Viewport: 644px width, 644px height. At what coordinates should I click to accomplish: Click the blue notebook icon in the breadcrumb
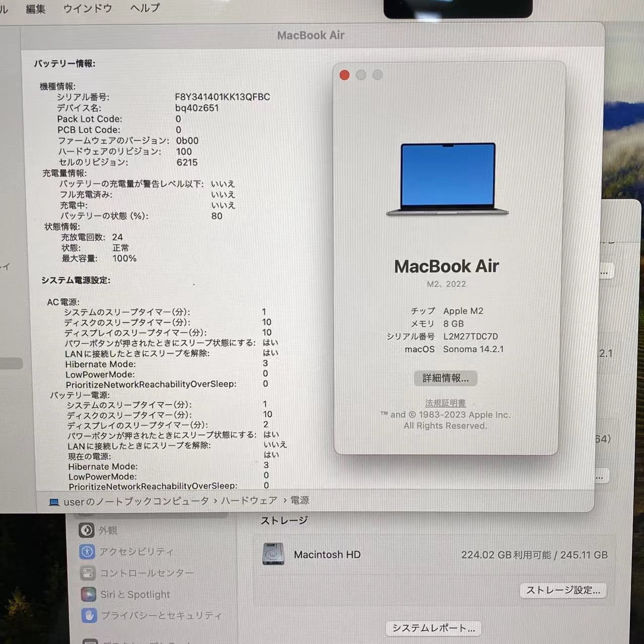coord(54,501)
